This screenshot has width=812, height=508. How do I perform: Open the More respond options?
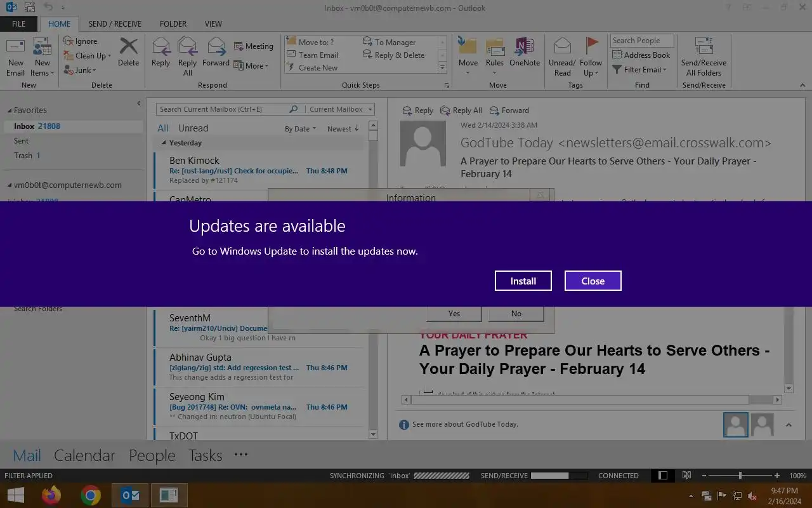(x=251, y=65)
